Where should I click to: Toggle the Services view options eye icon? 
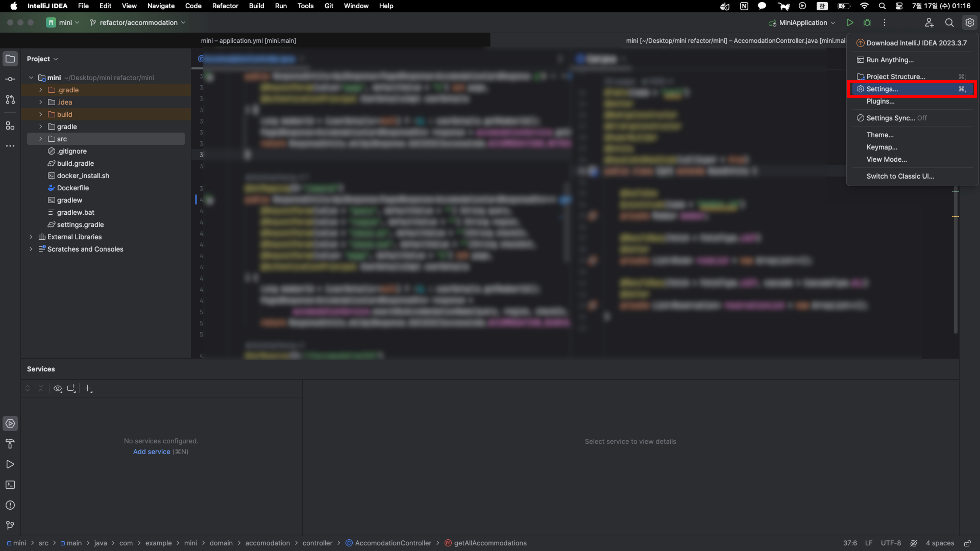click(x=57, y=388)
